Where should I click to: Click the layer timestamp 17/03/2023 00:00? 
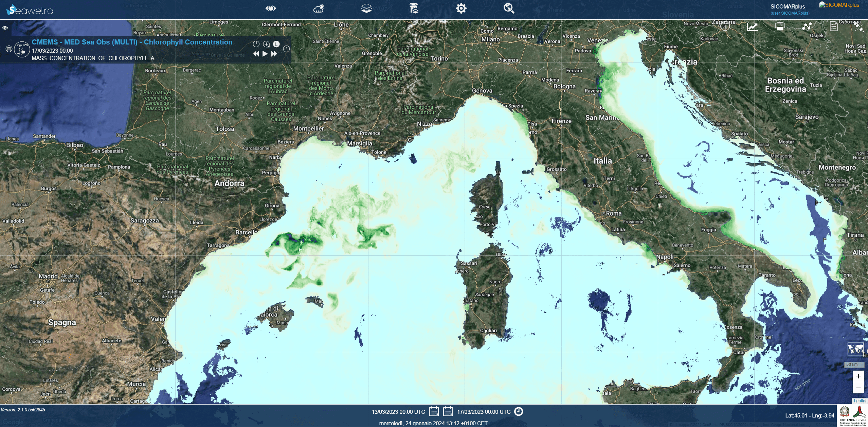(x=52, y=51)
